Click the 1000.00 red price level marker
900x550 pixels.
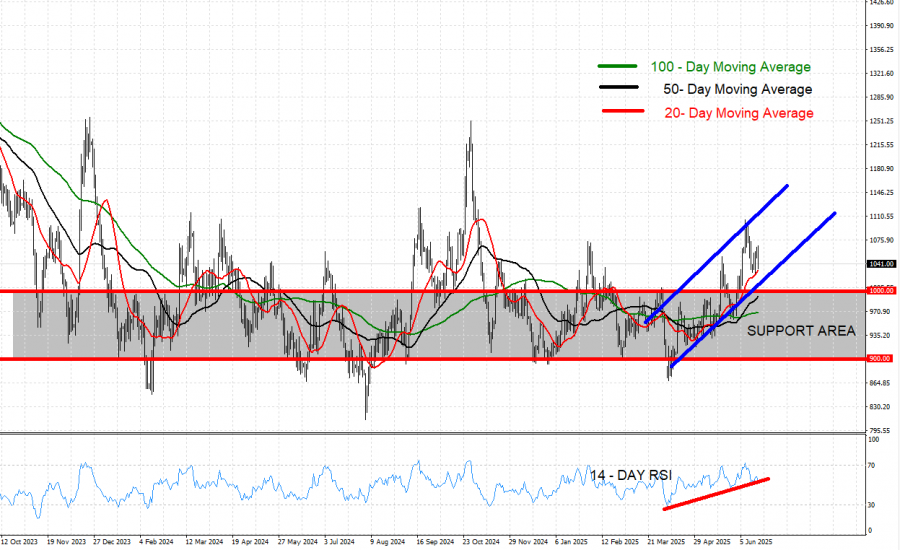click(x=881, y=291)
